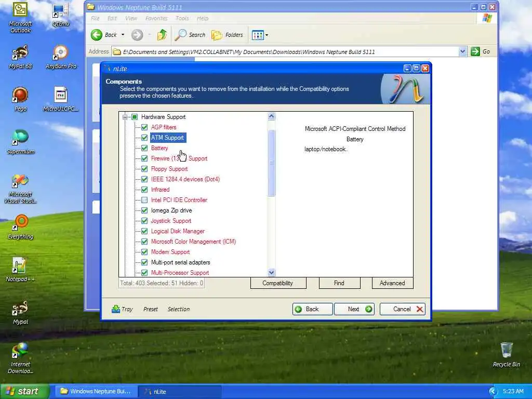The image size is (532, 399).
Task: Select Modem Support tree item
Action: pos(170,252)
